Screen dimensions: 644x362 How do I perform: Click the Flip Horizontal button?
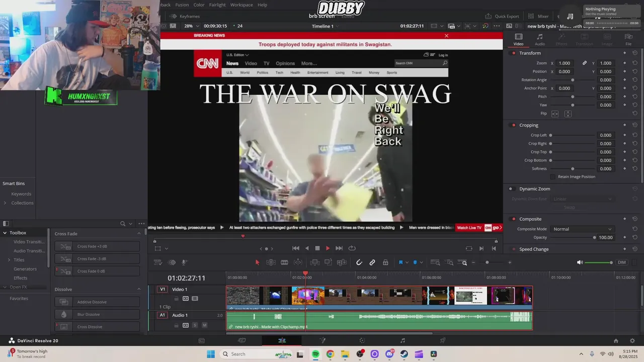pyautogui.click(x=555, y=114)
